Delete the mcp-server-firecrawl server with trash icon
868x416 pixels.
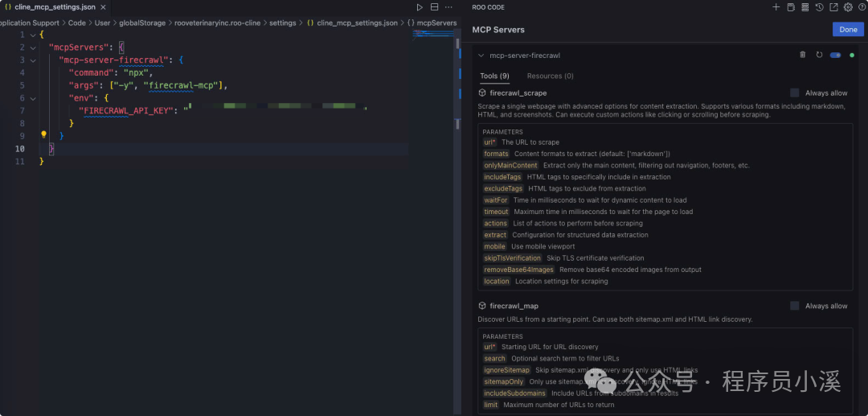pos(803,55)
